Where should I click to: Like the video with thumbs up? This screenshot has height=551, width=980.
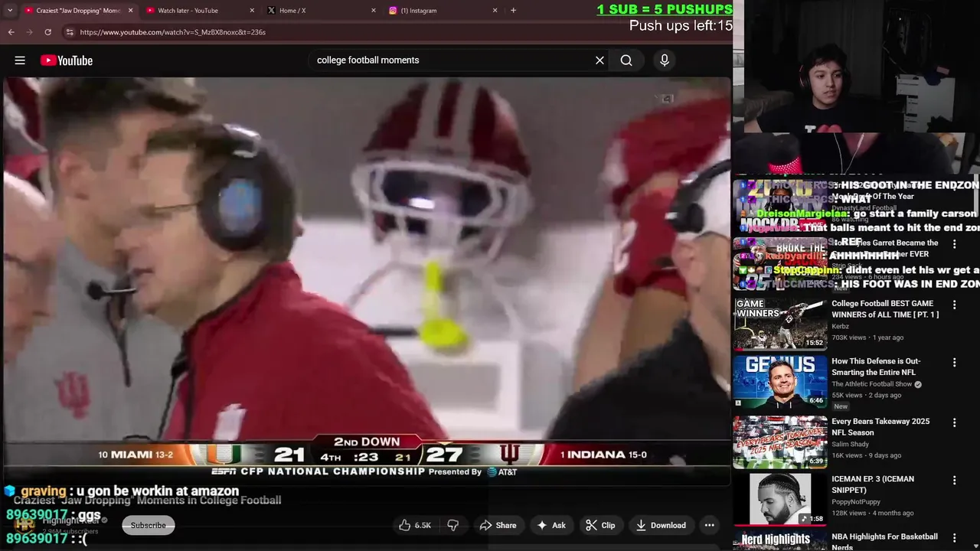pyautogui.click(x=414, y=525)
